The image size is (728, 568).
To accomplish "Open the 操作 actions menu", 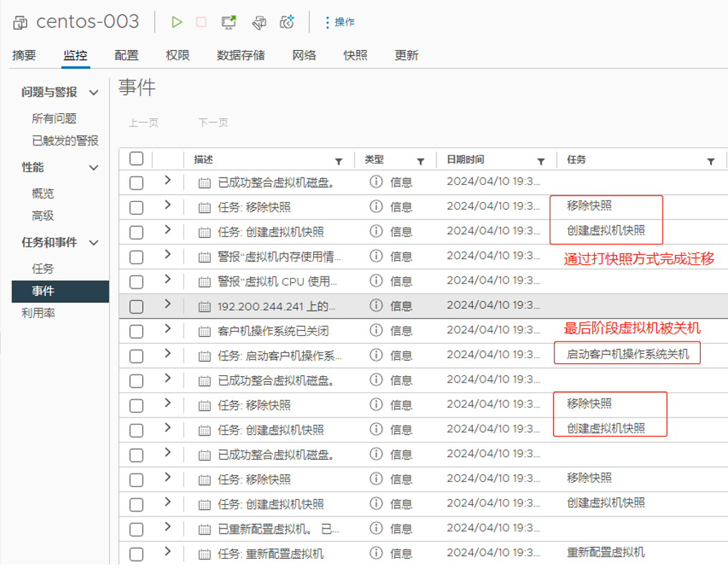I will tap(337, 21).
